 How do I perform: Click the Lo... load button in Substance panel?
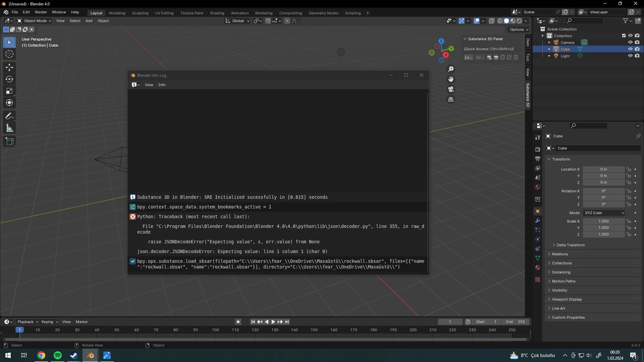click(x=468, y=58)
